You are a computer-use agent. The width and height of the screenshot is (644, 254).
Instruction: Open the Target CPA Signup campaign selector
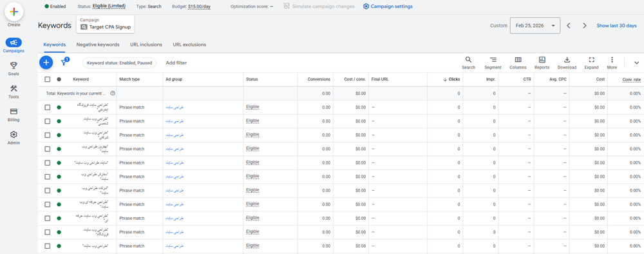coord(106,24)
